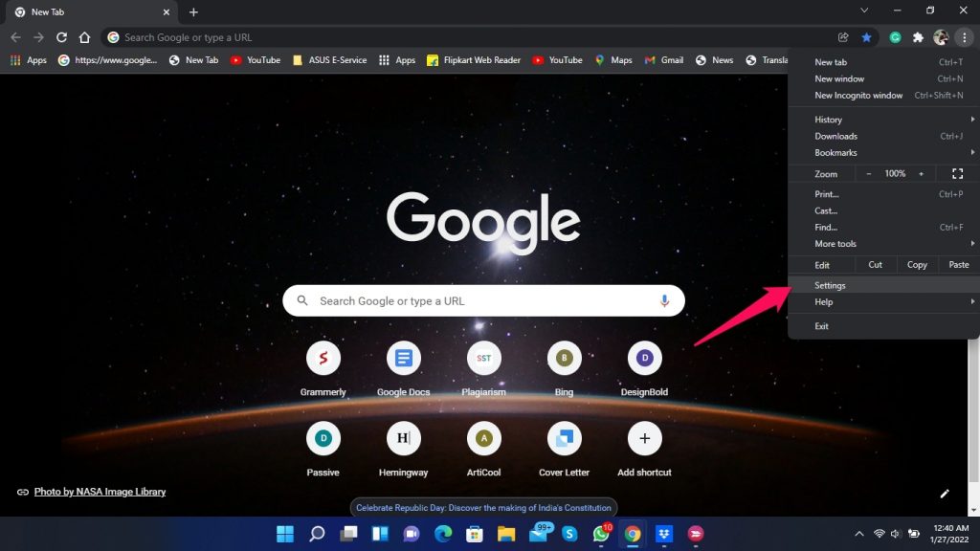Open the ASUS E-Service bookmark

(x=329, y=60)
